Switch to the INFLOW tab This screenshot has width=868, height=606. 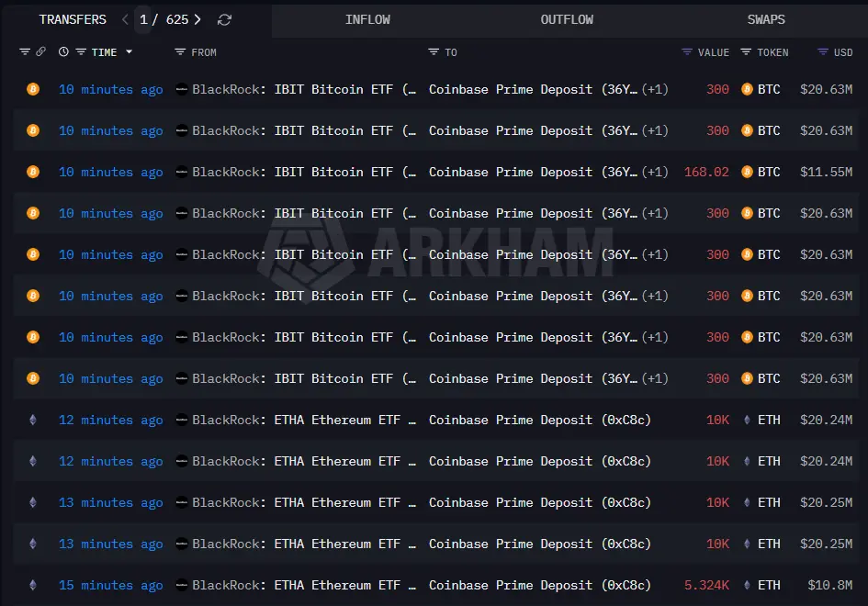(x=367, y=19)
